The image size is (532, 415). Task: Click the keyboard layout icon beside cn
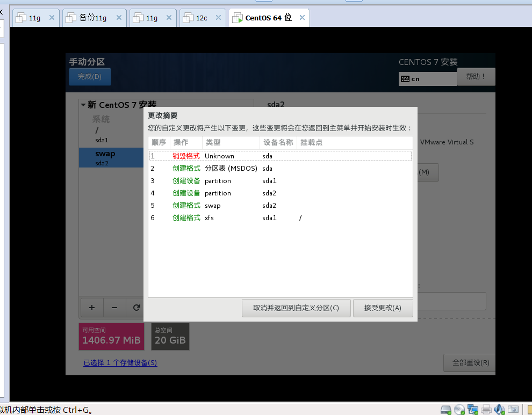click(x=405, y=79)
